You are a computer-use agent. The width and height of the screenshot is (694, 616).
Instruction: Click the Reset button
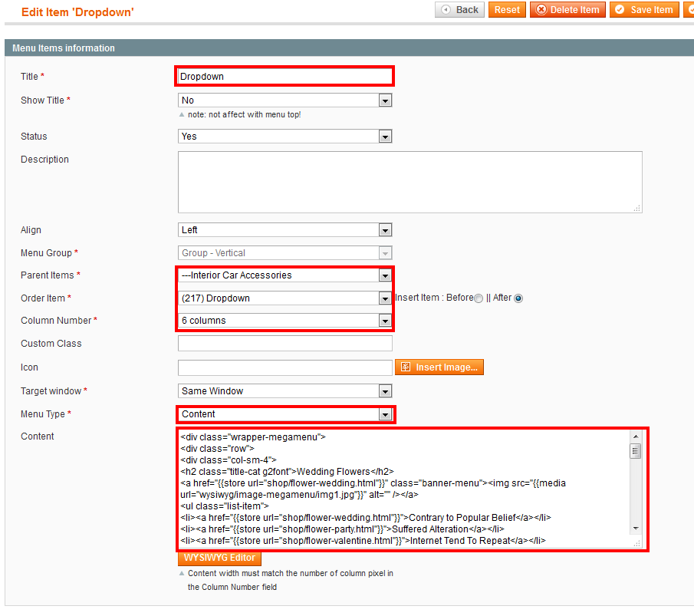[507, 10]
